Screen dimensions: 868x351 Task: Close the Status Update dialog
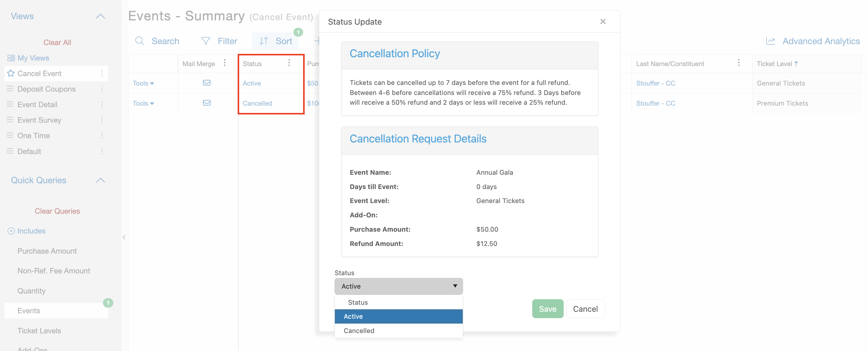click(603, 22)
